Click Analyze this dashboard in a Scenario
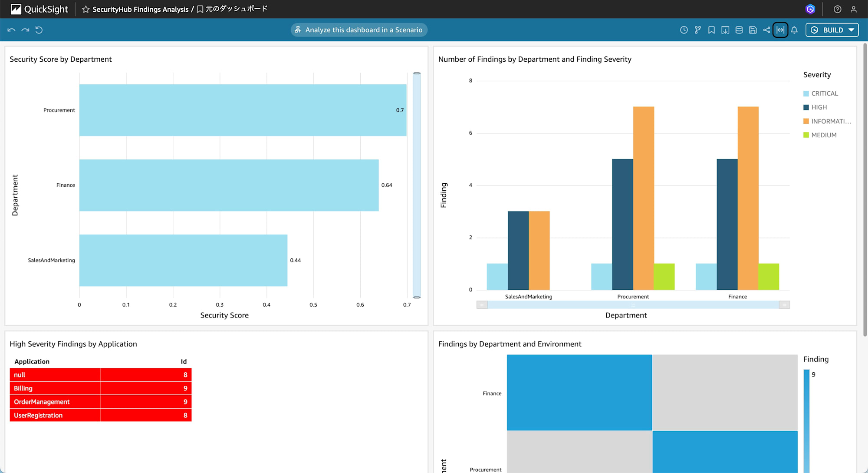Viewport: 868px width, 473px height. pos(359,30)
